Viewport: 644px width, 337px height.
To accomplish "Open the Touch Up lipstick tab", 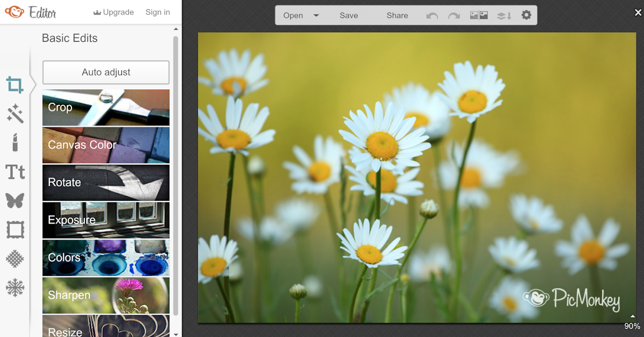I will click(x=15, y=143).
